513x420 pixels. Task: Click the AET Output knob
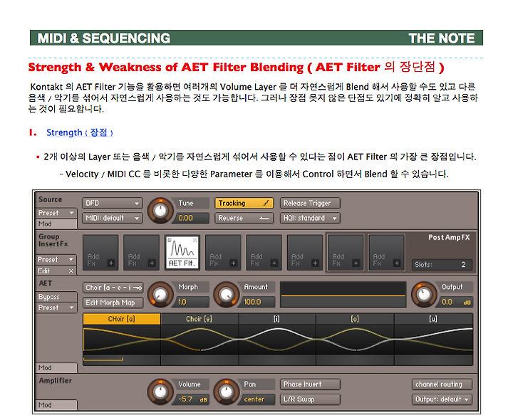pyautogui.click(x=424, y=295)
